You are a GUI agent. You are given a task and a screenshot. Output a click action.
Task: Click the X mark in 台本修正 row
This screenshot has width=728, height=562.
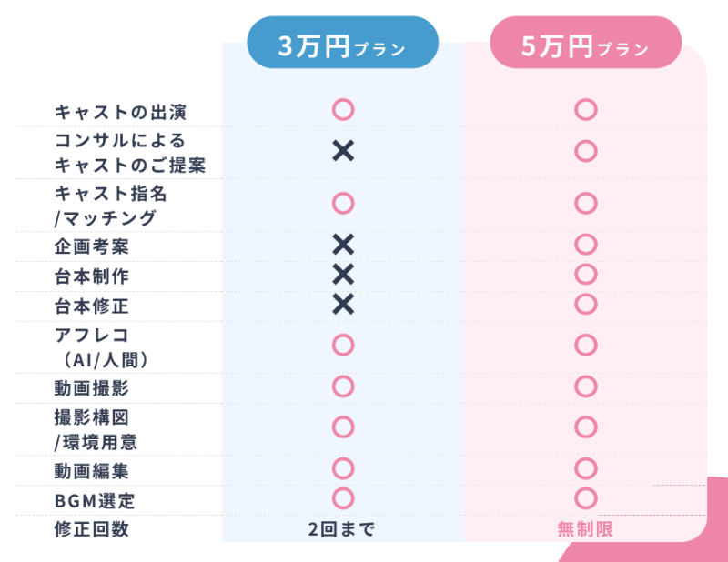tap(342, 304)
